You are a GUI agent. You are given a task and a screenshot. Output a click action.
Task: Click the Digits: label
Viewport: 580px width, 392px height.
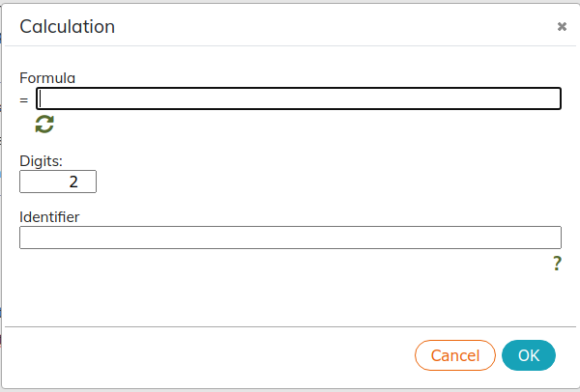[x=41, y=161]
